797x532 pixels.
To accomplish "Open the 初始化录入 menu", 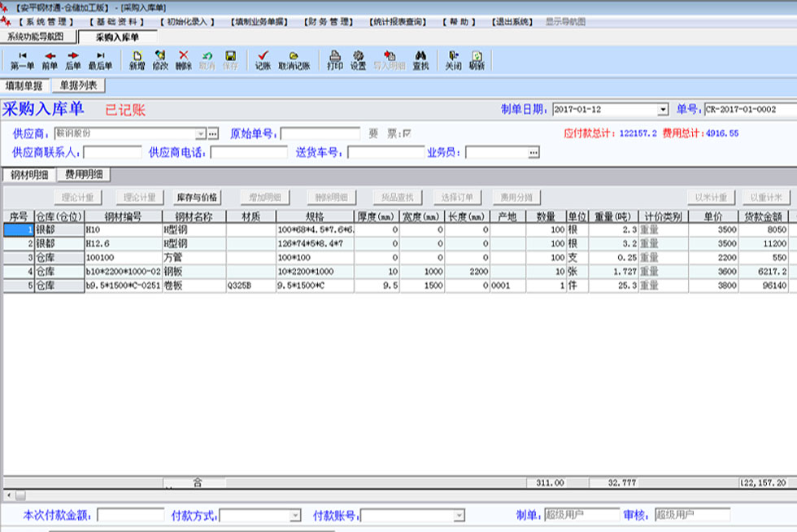I will pos(187,22).
